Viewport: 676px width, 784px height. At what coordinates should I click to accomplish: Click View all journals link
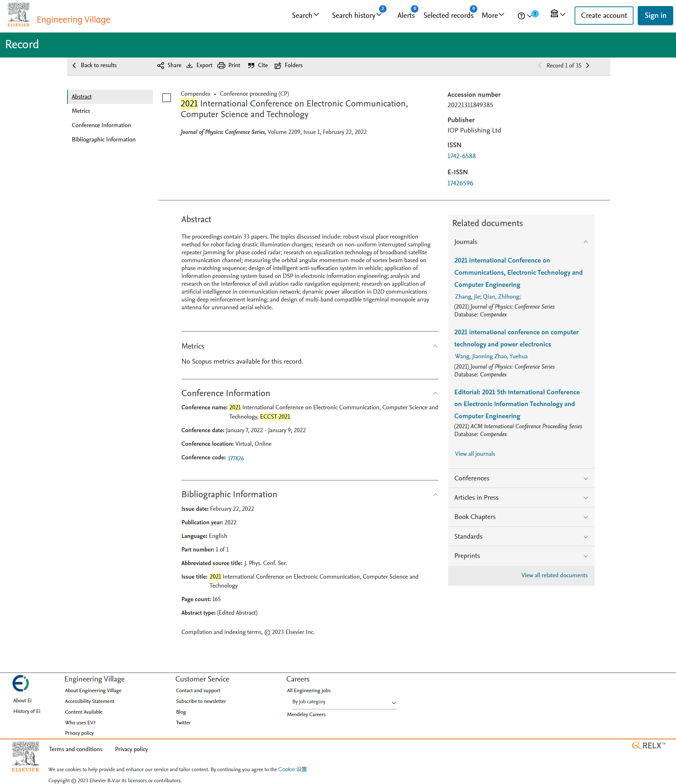click(x=475, y=454)
